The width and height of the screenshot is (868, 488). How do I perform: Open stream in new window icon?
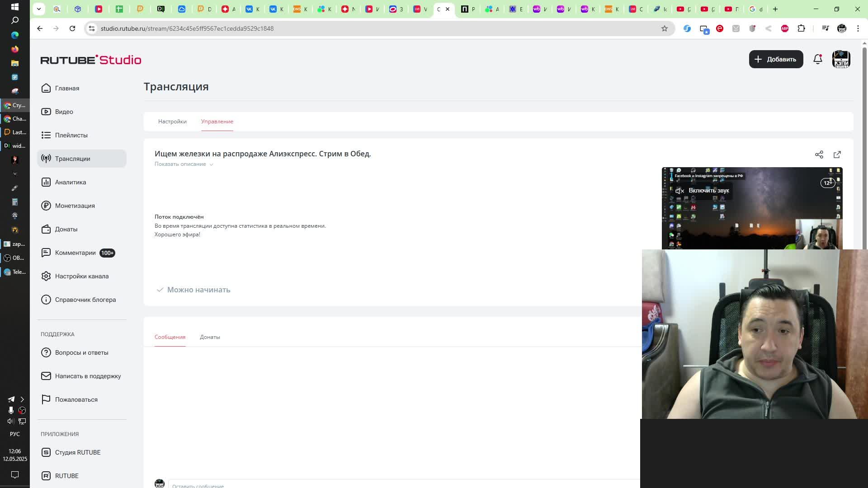[837, 155]
